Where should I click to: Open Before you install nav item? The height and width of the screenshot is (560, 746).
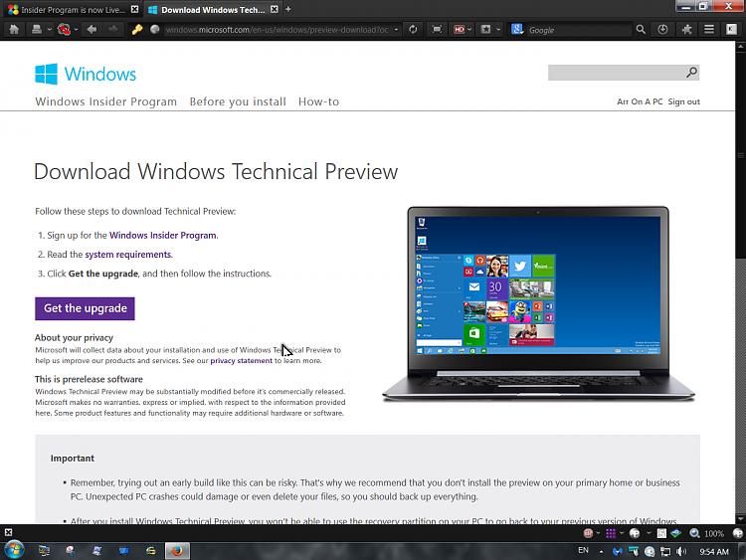click(238, 101)
